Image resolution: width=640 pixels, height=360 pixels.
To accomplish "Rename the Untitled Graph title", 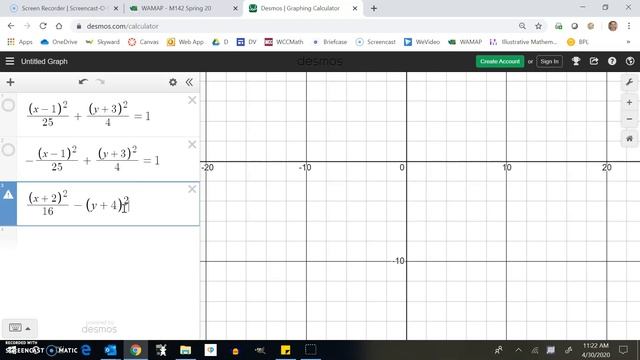I will (x=44, y=61).
